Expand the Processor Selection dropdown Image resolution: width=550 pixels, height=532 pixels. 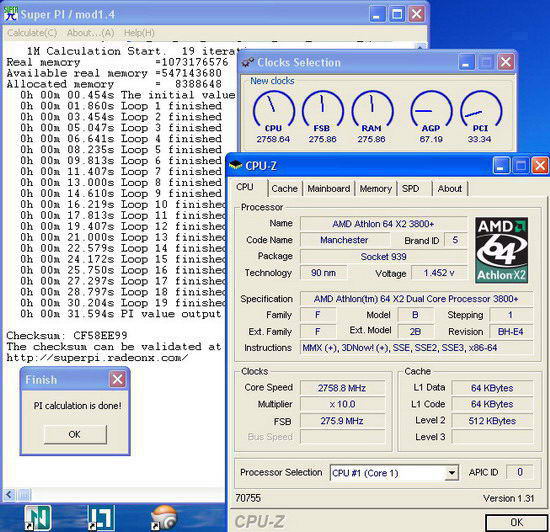[452, 473]
